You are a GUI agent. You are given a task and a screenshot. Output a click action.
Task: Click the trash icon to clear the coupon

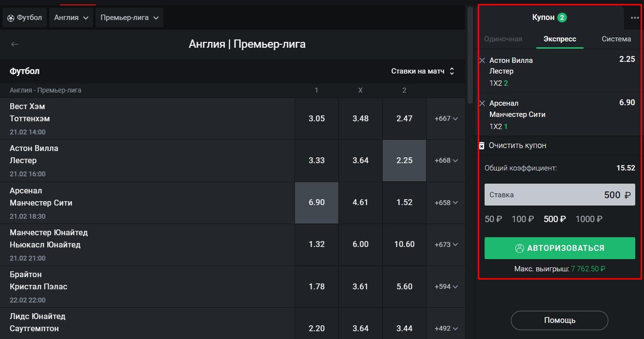(482, 146)
